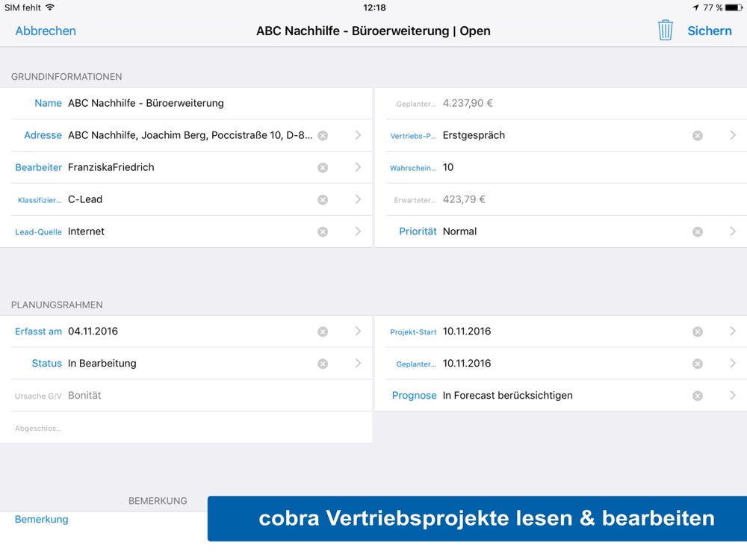Tap the expected amount 423,79 €
Screen dimensions: 747x560
coord(464,199)
